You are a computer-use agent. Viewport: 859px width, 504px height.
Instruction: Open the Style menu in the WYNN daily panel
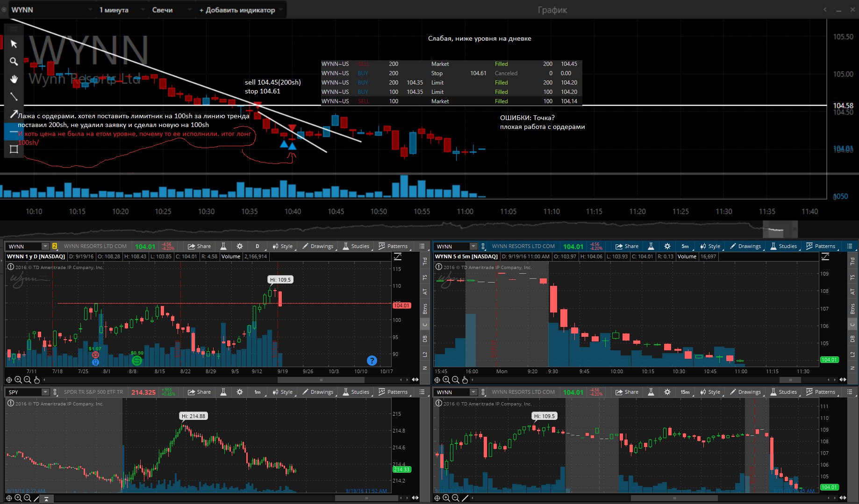point(283,246)
